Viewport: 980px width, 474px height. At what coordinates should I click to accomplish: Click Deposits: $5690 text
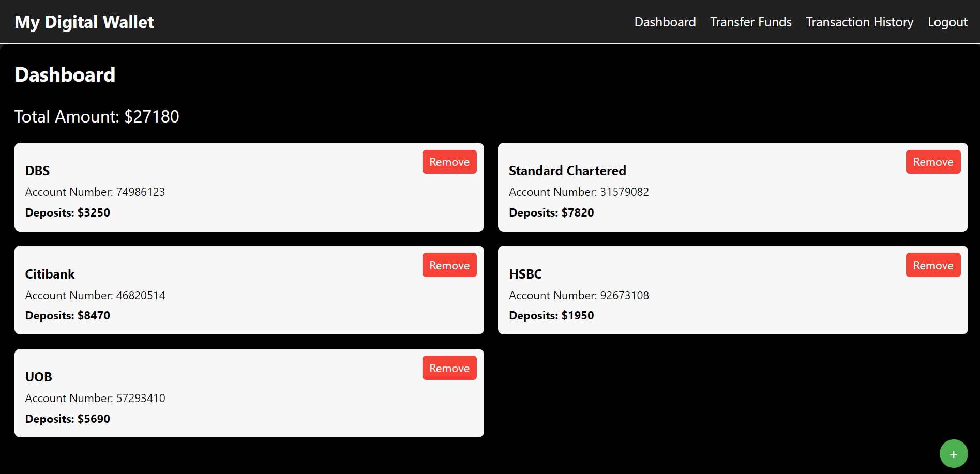click(68, 419)
